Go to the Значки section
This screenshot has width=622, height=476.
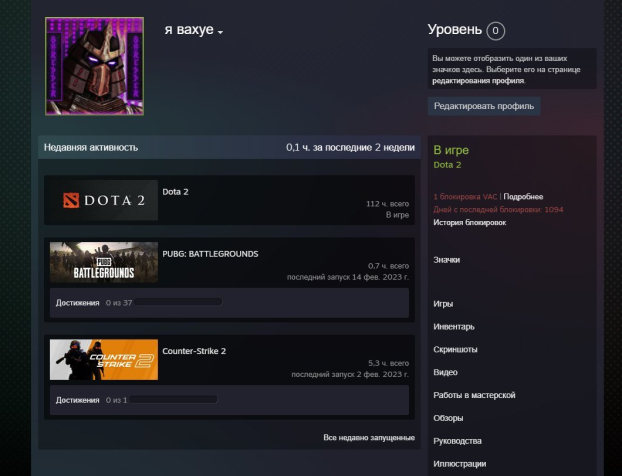pos(446,260)
